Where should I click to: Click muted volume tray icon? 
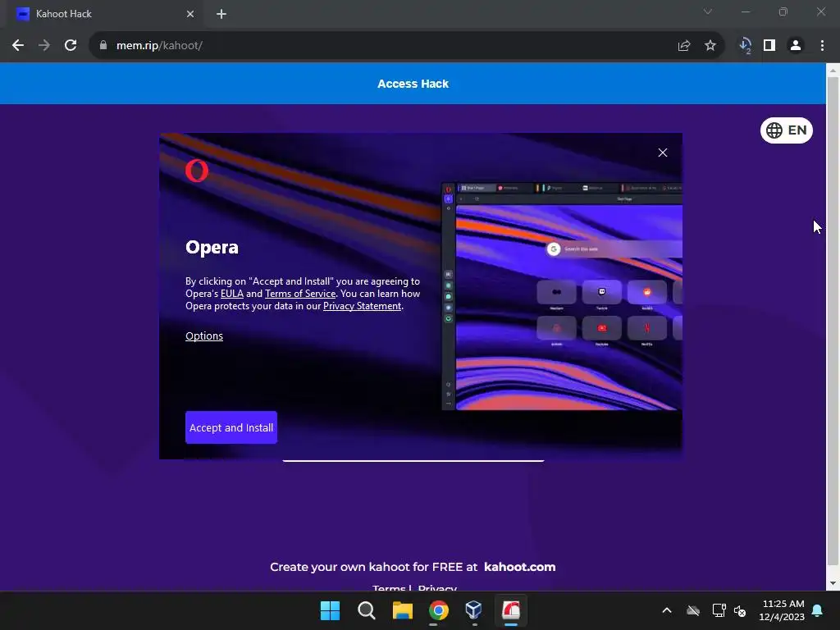[x=740, y=610]
